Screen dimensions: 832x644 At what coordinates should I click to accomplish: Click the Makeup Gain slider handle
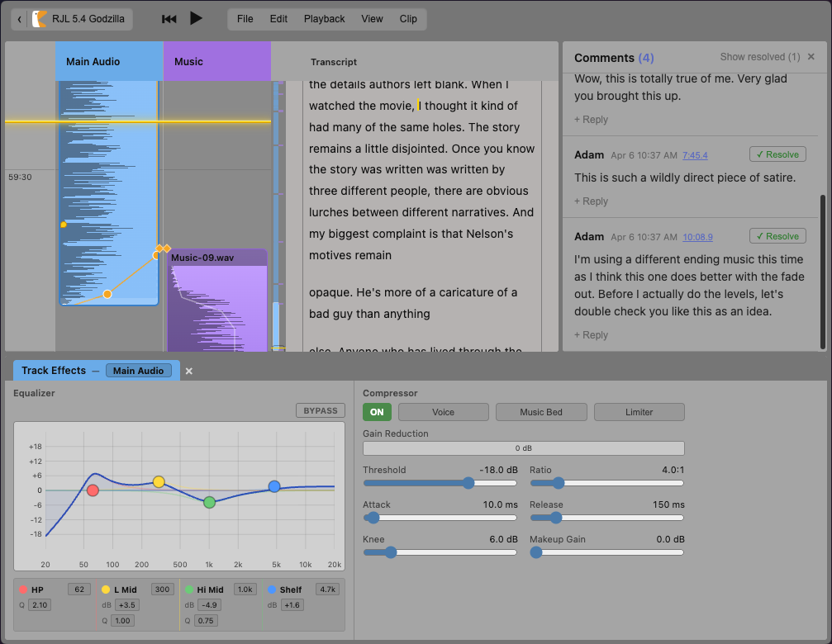[536, 552]
